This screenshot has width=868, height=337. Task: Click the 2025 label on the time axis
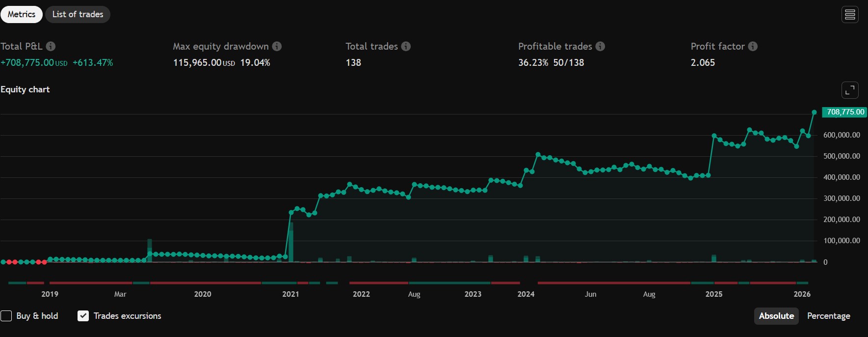[x=713, y=294]
